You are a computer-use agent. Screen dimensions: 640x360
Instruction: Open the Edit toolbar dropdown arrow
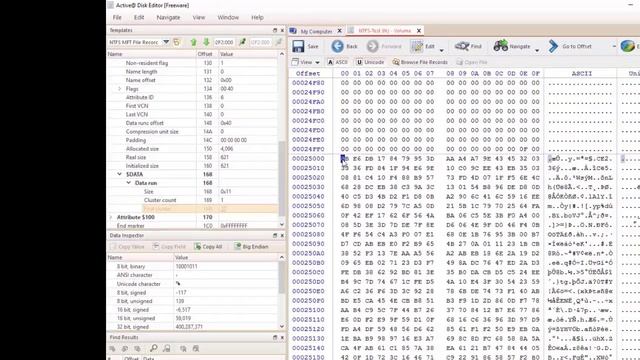click(442, 50)
